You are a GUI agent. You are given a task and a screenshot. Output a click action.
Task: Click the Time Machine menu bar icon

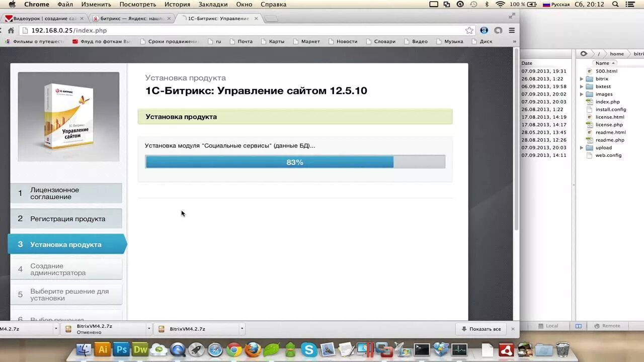coord(473,4)
